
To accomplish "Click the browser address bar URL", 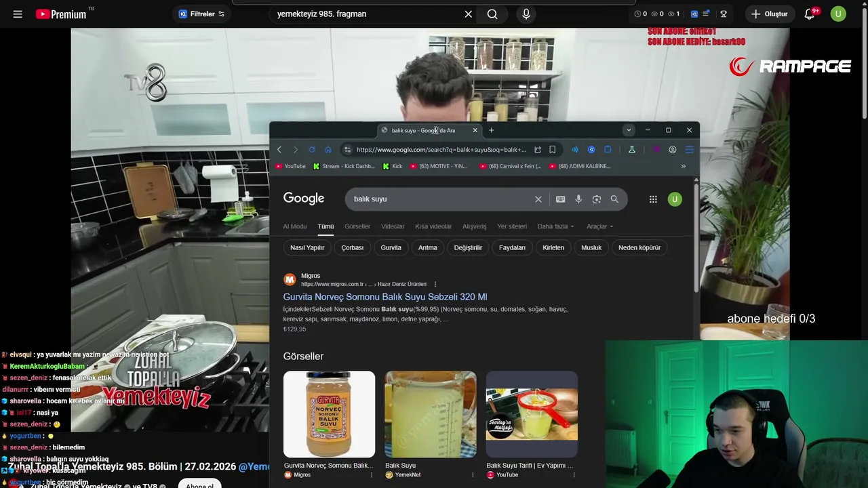I will tap(441, 150).
